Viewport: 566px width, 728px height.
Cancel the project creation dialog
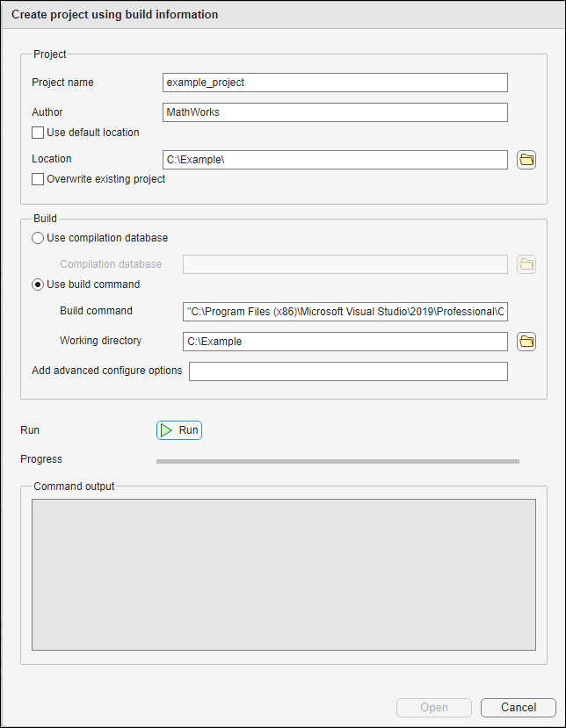pos(518,708)
